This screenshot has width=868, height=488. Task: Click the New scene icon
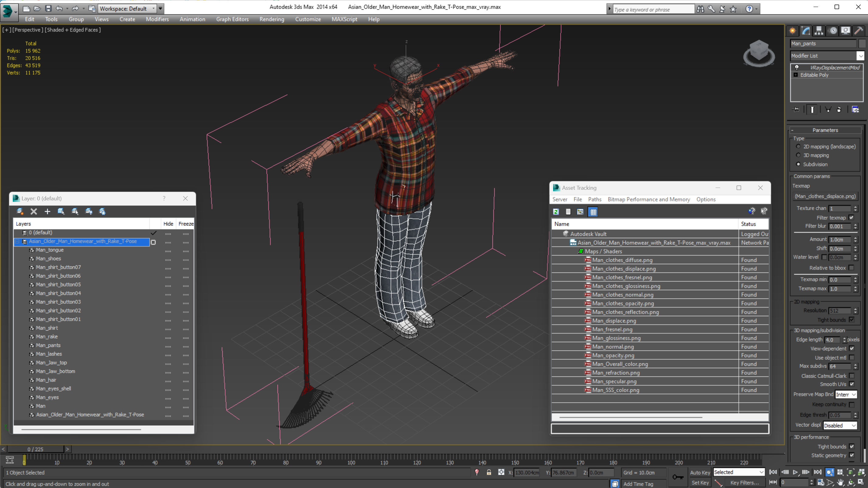26,9
